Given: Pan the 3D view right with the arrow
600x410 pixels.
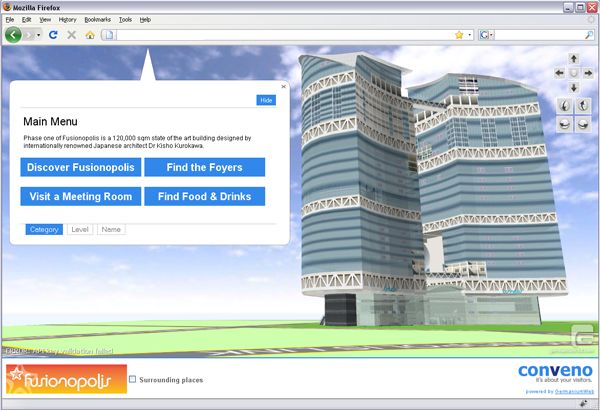Looking at the screenshot, I should coord(588,73).
